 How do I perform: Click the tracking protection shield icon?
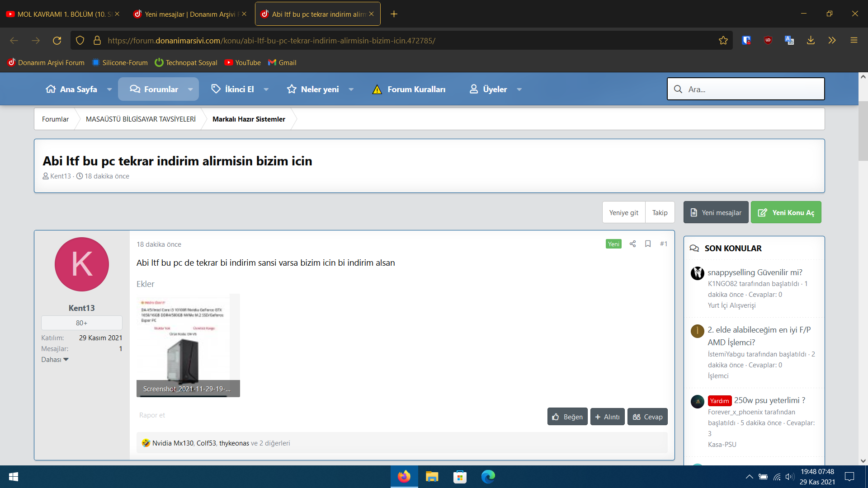pos(80,41)
